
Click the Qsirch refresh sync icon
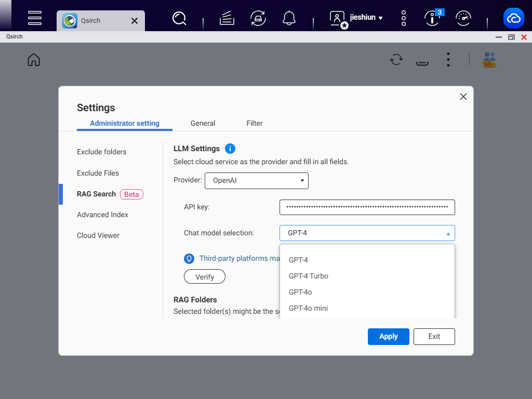point(396,60)
